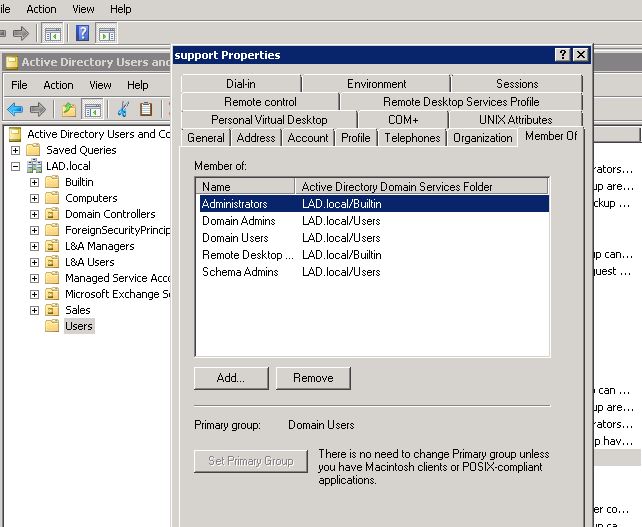Click the forward arrow in outer MMC toolbar
642x527 pixels.
click(x=20, y=33)
